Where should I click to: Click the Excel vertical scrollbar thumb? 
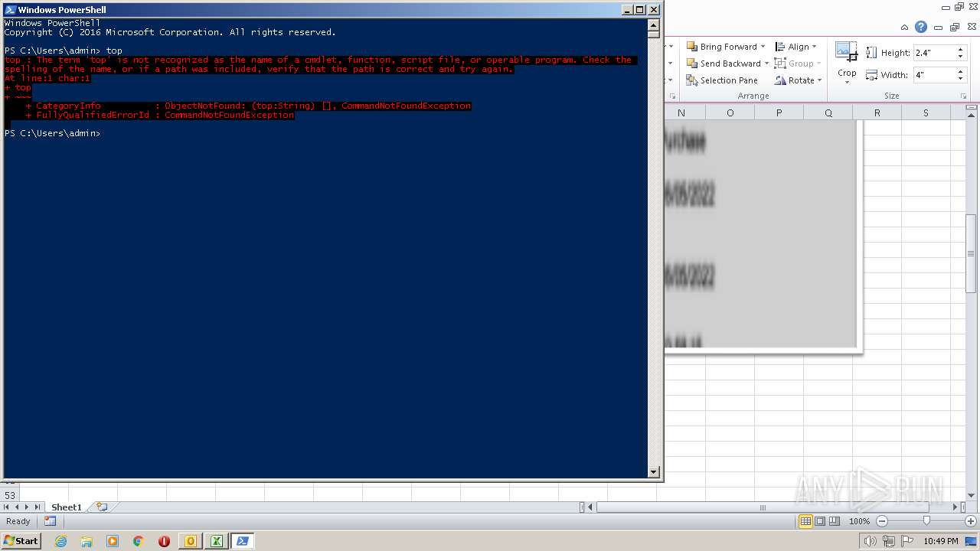point(971,254)
